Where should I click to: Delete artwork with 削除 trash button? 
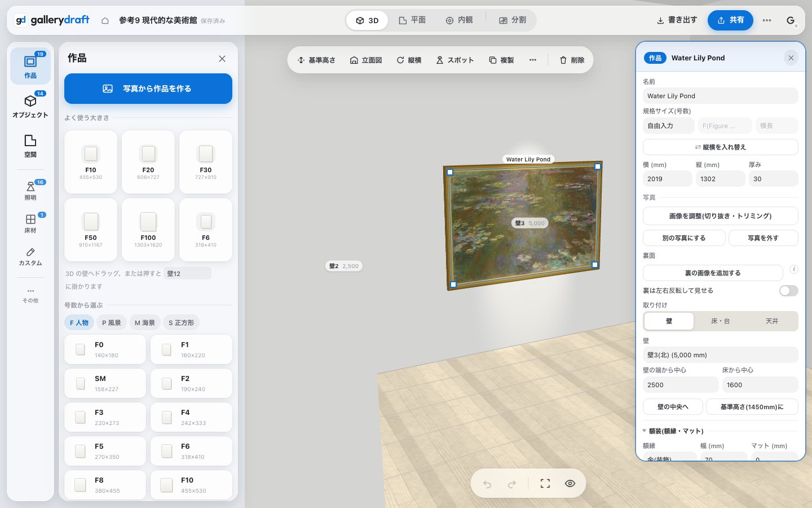pyautogui.click(x=572, y=60)
